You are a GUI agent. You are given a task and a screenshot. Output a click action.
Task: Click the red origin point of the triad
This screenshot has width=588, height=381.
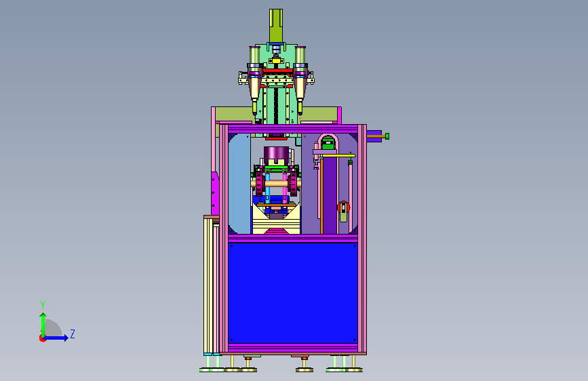pyautogui.click(x=42, y=338)
